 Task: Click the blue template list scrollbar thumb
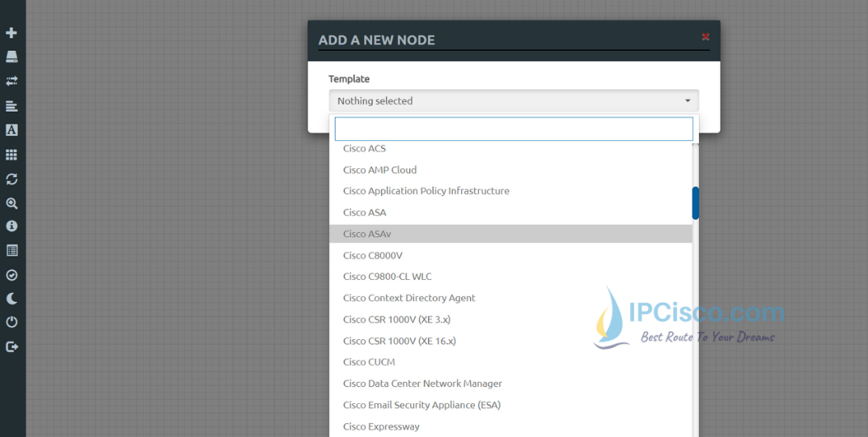695,202
